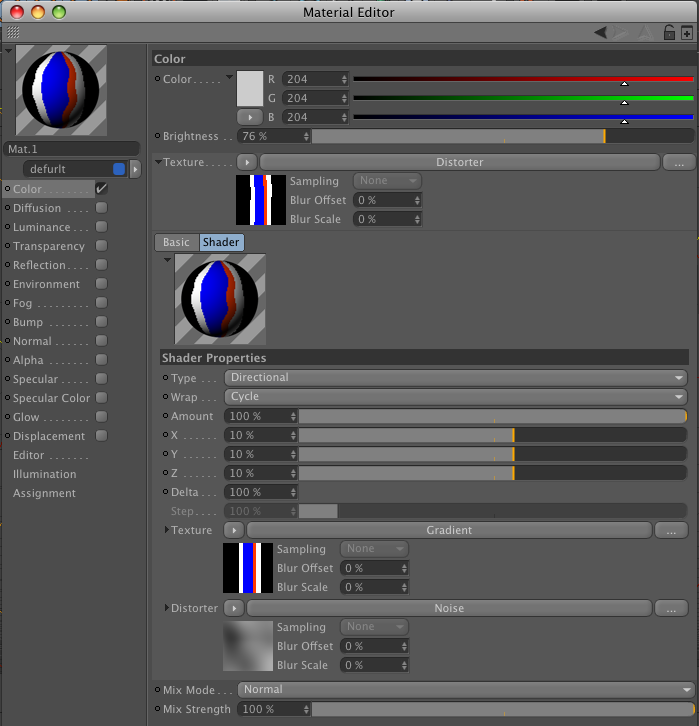699x726 pixels.
Task: Click the arrow button beside Distorter Noise
Action: (233, 608)
